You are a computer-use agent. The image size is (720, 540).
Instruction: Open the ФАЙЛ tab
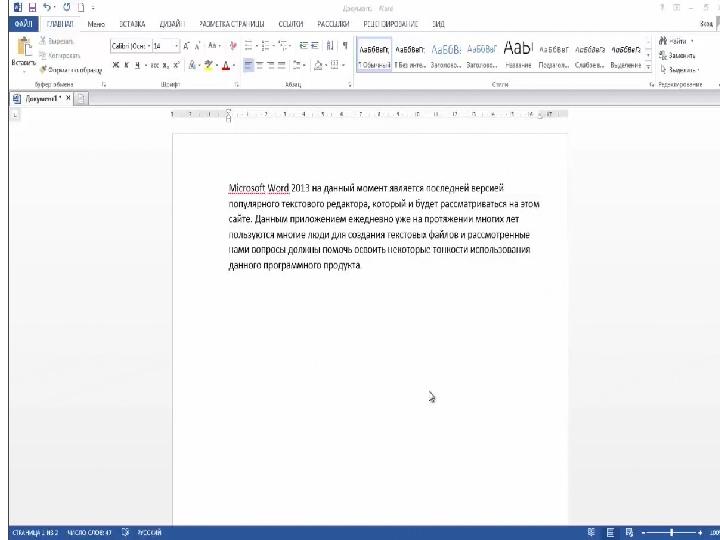tap(23, 24)
